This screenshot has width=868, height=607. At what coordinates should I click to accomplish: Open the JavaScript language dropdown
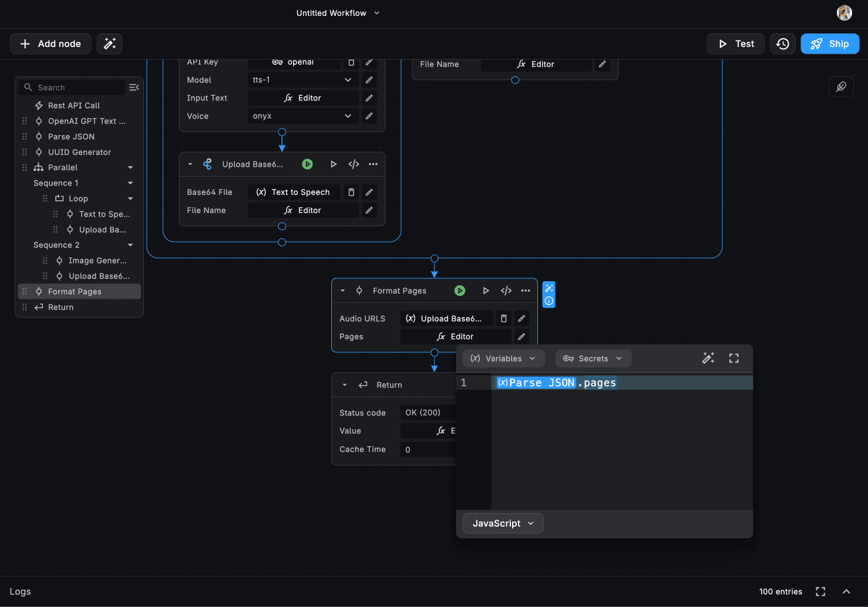pos(503,524)
